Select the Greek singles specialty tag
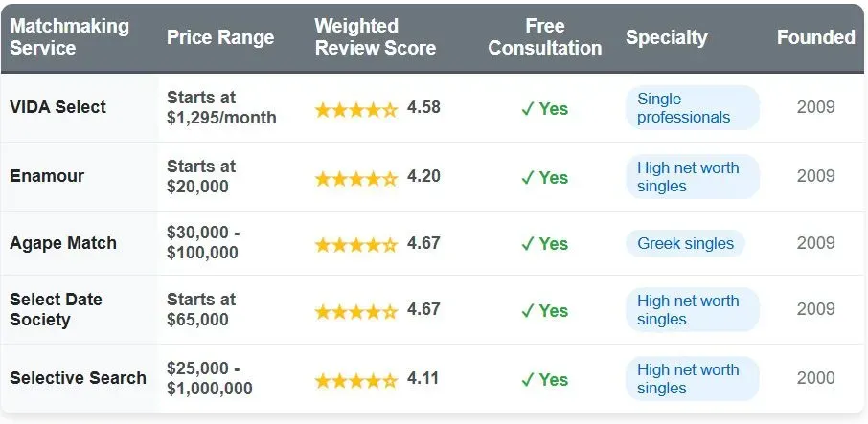Screen dimensions: 868x424 (x=685, y=244)
